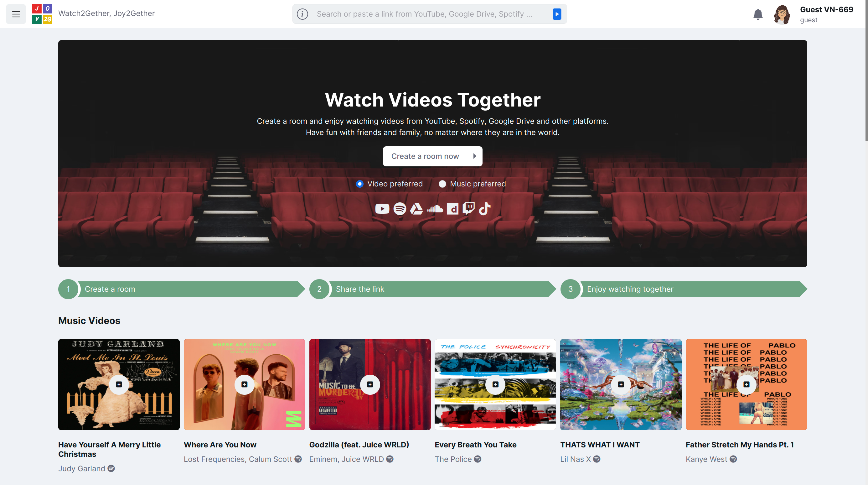Add Every Breath You Take with plus icon
868x485 pixels.
pos(495,384)
